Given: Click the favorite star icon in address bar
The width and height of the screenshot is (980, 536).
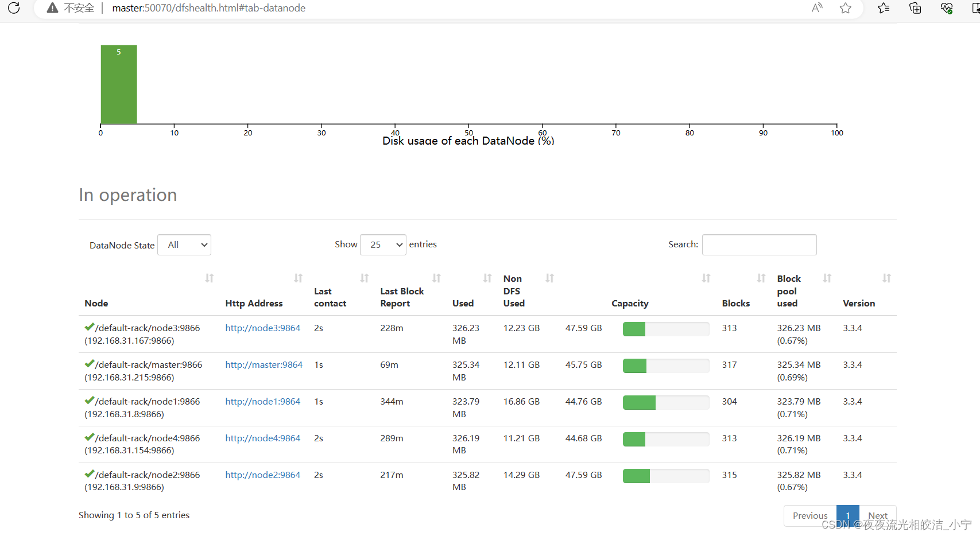Looking at the screenshot, I should (x=845, y=8).
